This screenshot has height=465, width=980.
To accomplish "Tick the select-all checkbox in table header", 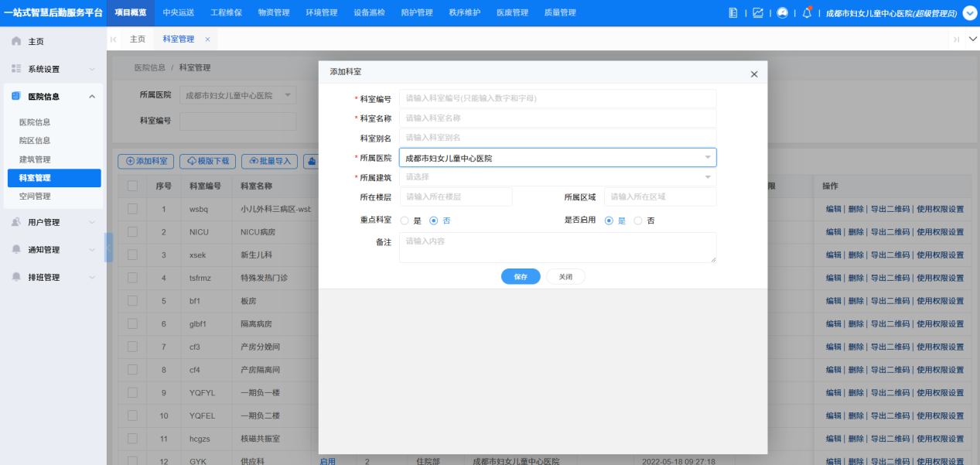I will coord(132,186).
